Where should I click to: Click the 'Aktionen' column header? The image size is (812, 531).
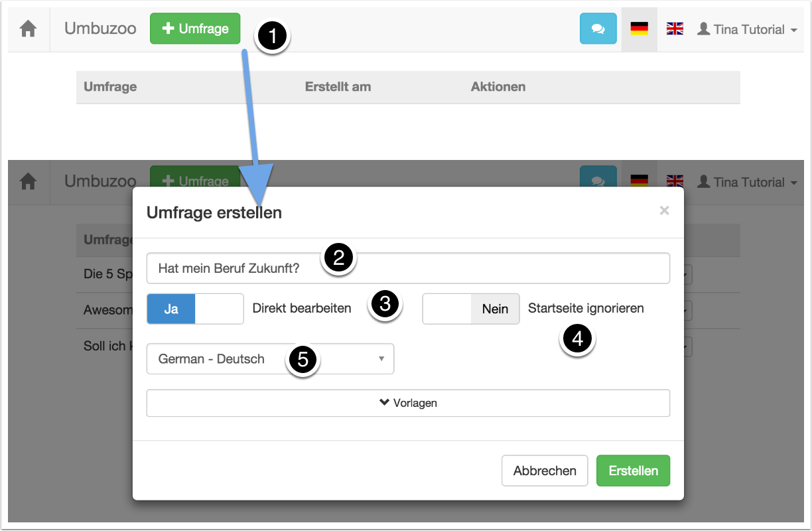tap(498, 87)
